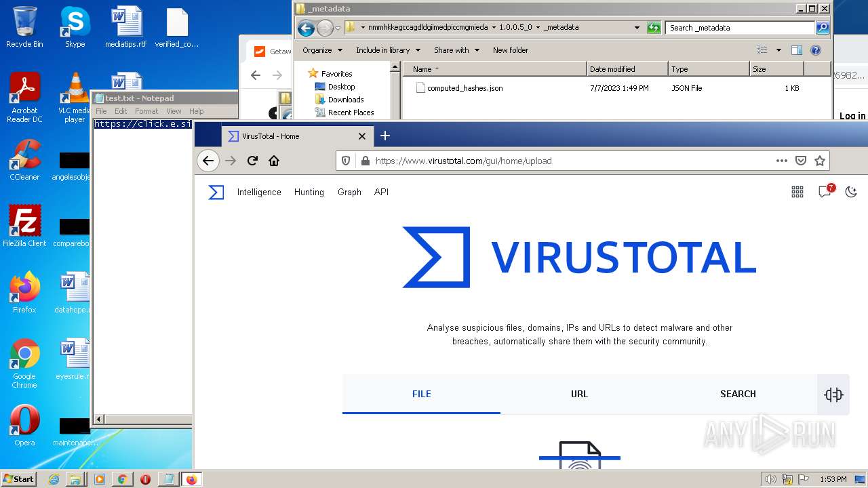The height and width of the screenshot is (488, 868).
Task: Click the Search _metadata box
Action: [740, 28]
